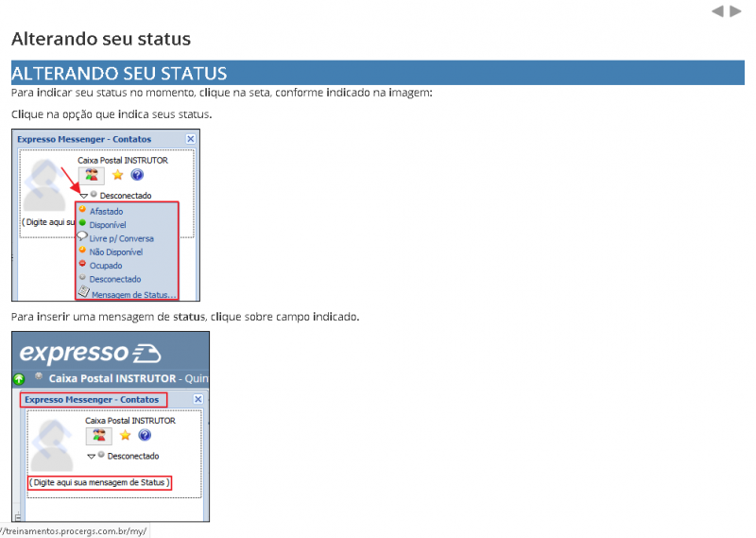Click the speech bubble Livre p/ Conversa icon
Image resolution: width=756 pixels, height=538 pixels.
click(x=82, y=236)
